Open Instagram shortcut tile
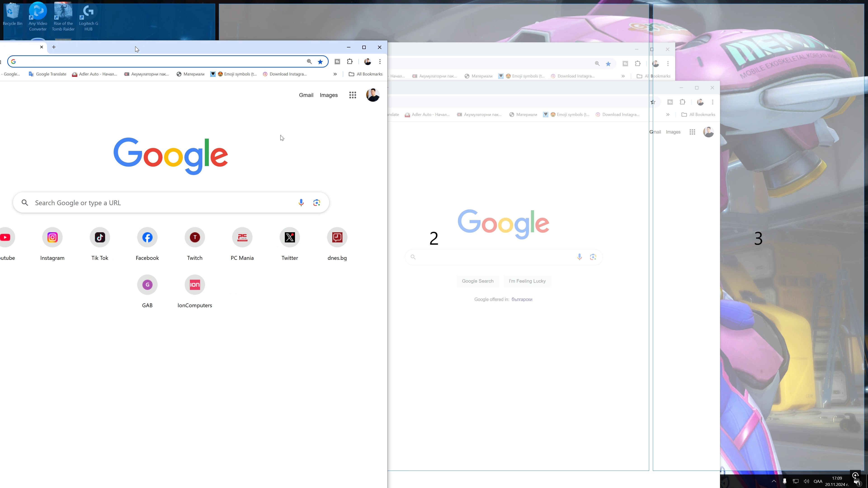868x488 pixels. (52, 244)
